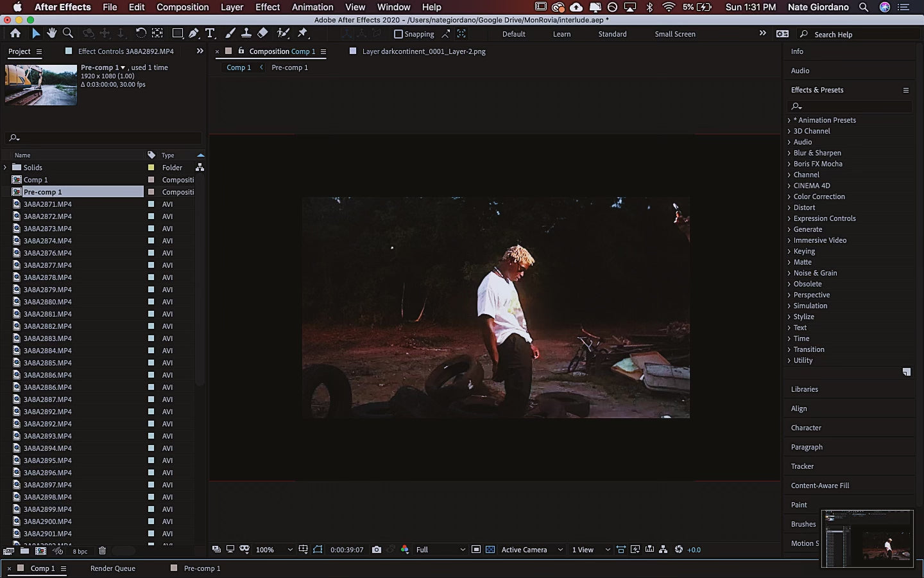924x578 pixels.
Task: Switch to the Standard workspace
Action: tap(612, 34)
